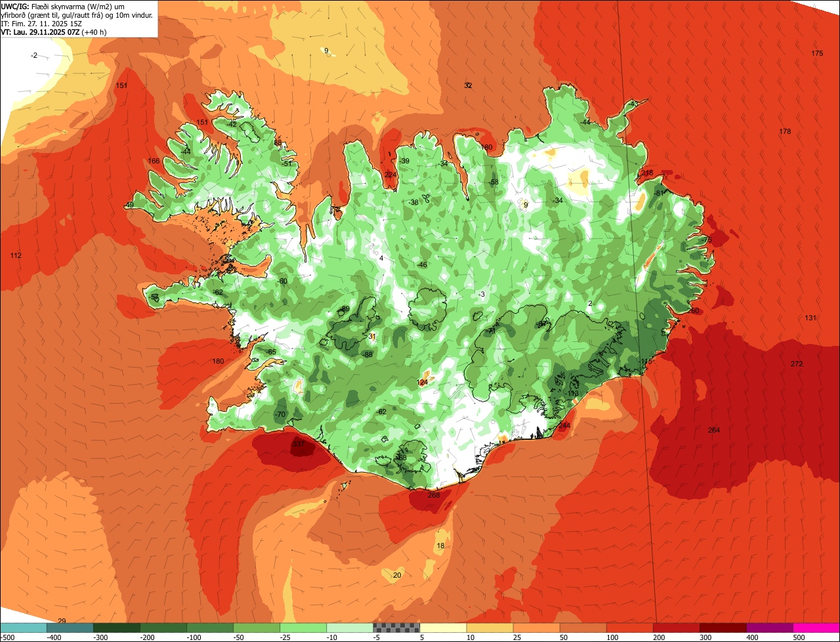Click the '112' value at the western edge
840x642 pixels.
[x=16, y=255]
